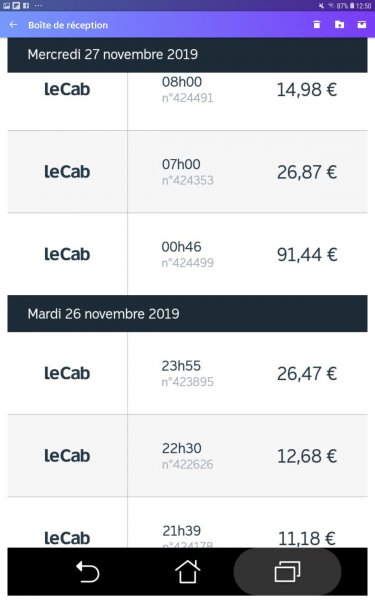The height and width of the screenshot is (600, 375).
Task: Mark as unread with the envelope icon
Action: pyautogui.click(x=362, y=25)
